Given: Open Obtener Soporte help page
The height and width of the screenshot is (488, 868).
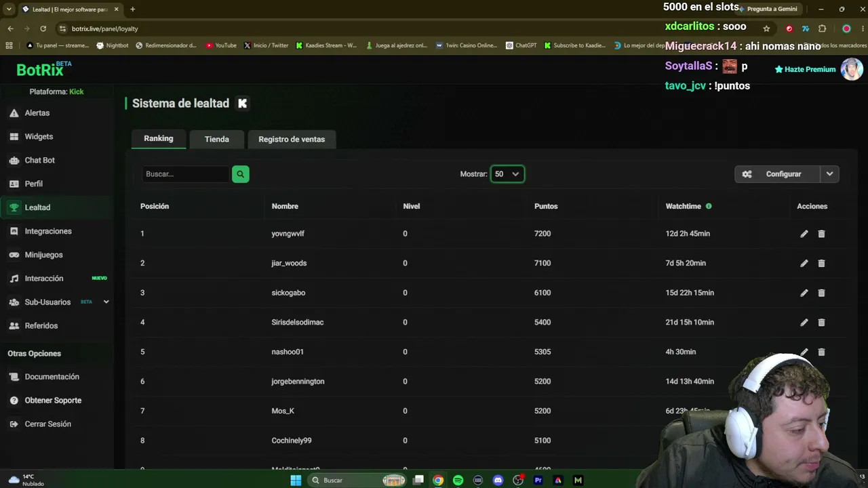Looking at the screenshot, I should (x=53, y=401).
